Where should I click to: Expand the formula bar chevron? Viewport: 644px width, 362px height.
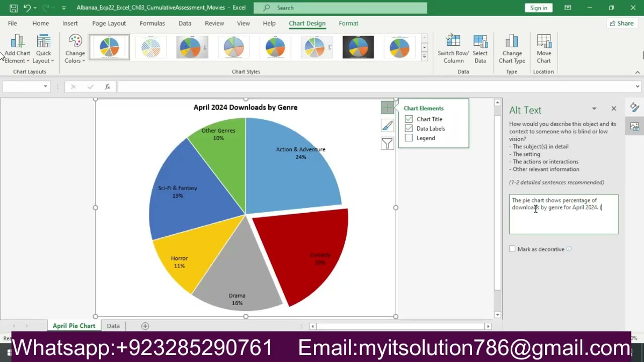pos(637,86)
